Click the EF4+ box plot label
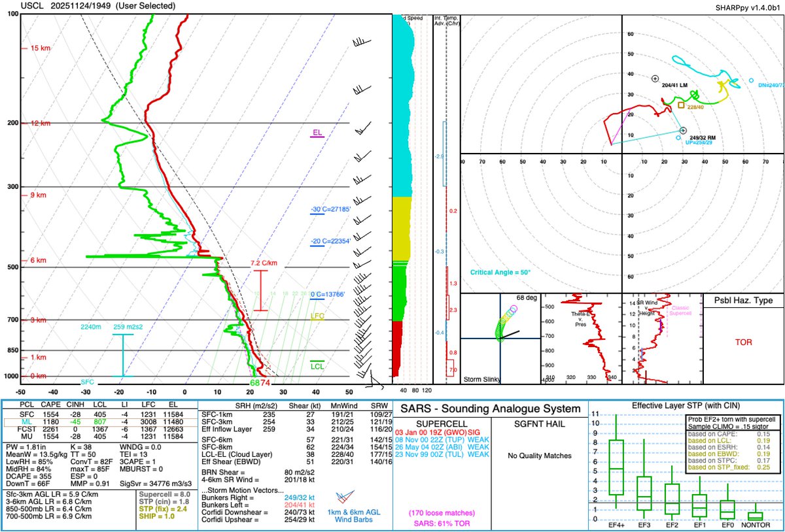Image resolution: width=785 pixels, height=532 pixels. click(616, 525)
